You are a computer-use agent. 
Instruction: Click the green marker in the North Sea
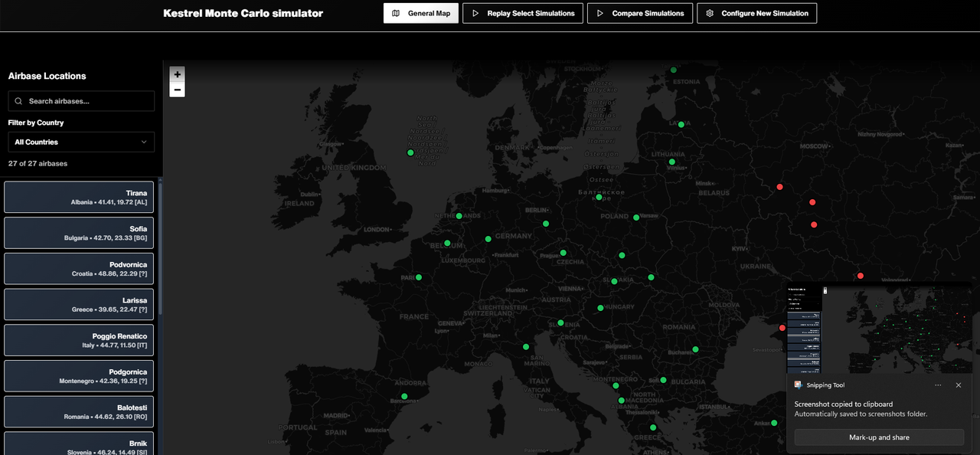point(410,152)
